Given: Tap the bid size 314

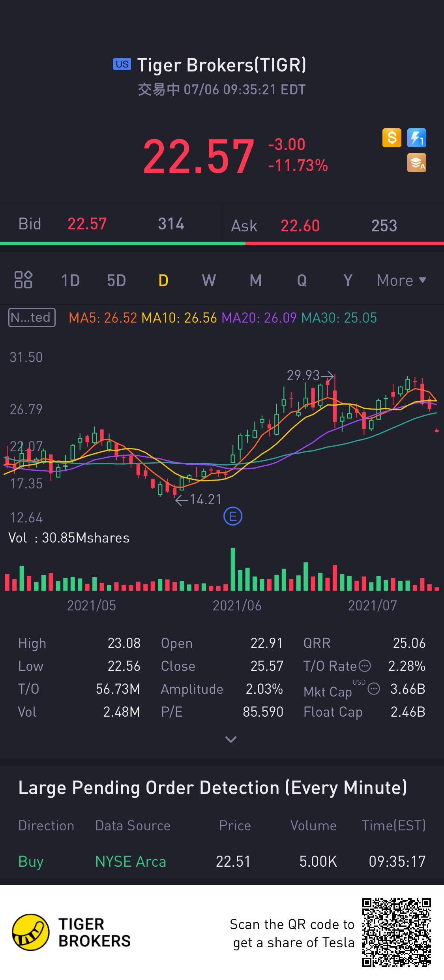Looking at the screenshot, I should (x=171, y=224).
